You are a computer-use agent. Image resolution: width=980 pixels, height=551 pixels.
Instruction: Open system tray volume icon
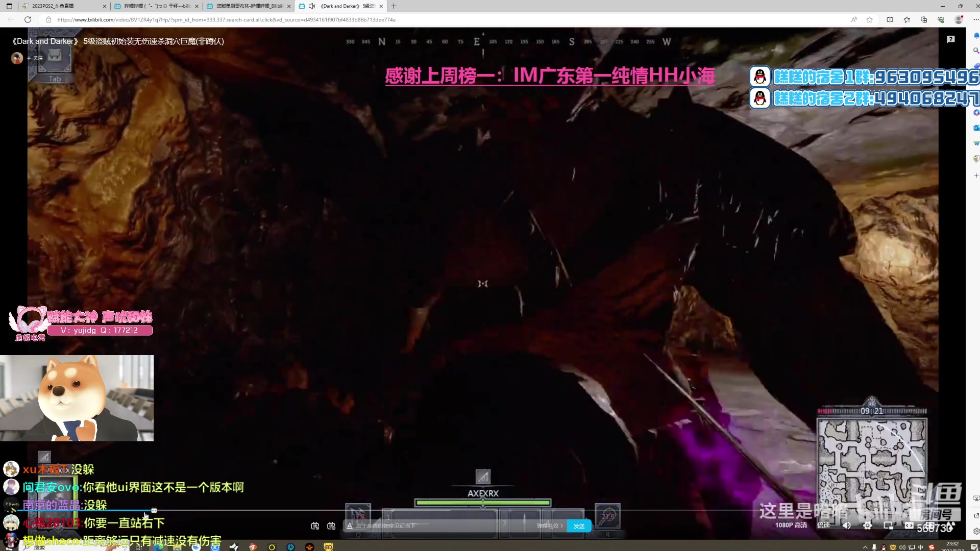(902, 547)
